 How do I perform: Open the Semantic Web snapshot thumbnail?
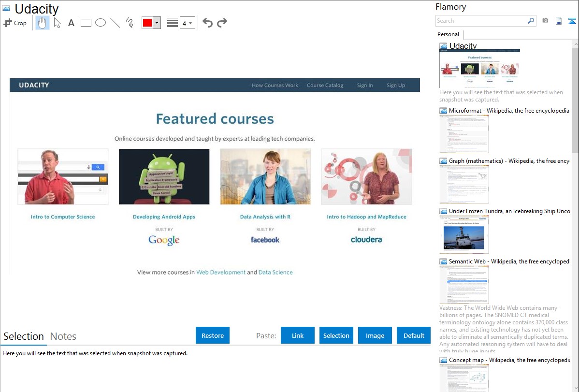point(464,284)
